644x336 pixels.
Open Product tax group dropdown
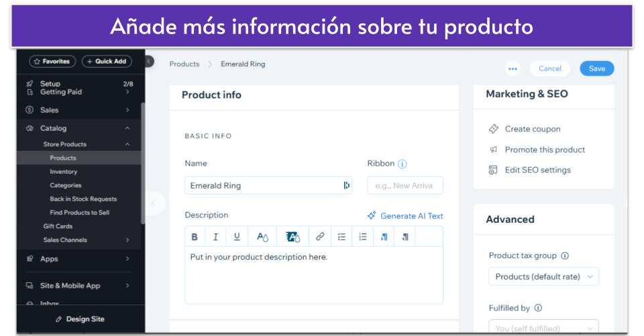pos(543,276)
